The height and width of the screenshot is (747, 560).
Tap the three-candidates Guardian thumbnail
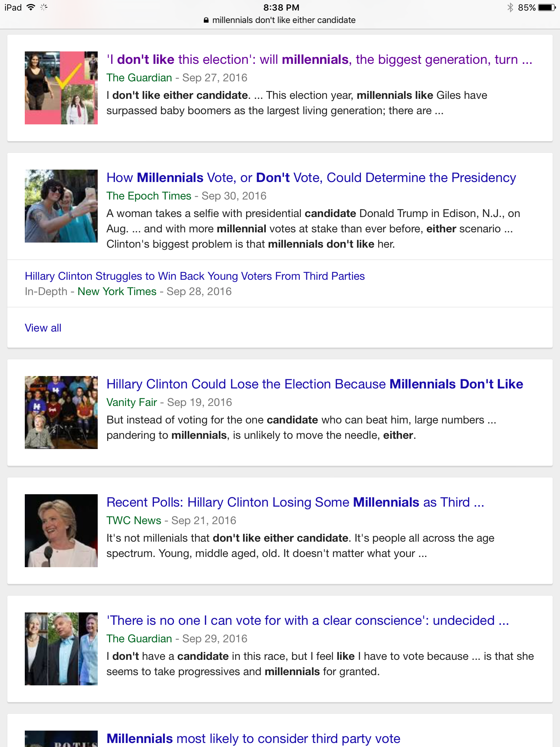pyautogui.click(x=61, y=649)
